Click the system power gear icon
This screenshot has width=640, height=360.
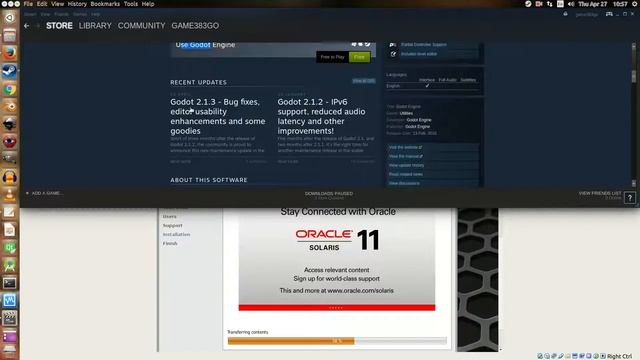[x=635, y=4]
